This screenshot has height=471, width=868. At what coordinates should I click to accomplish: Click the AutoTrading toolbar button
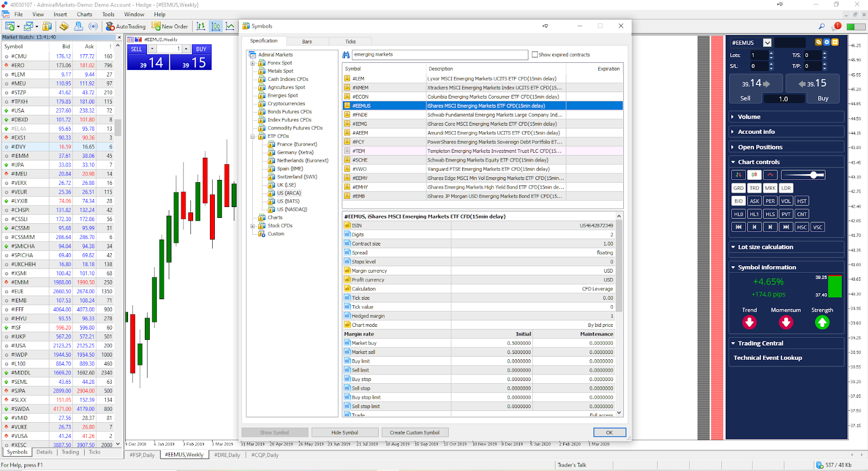(126, 26)
